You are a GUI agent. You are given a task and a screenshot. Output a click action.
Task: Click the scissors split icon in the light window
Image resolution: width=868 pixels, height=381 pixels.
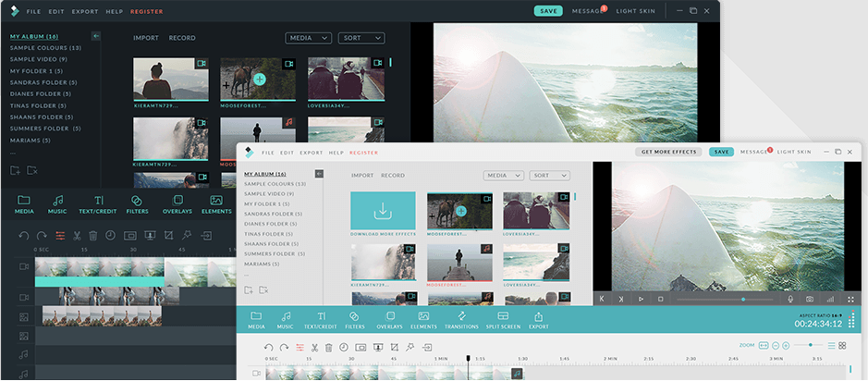(314, 348)
